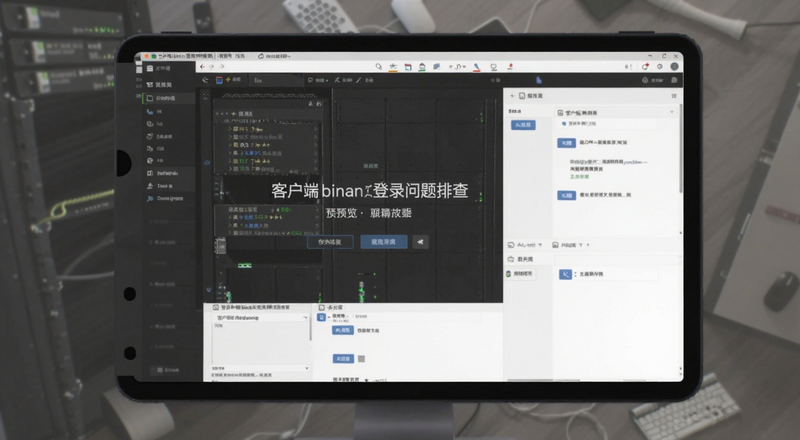
Task: Click the house icon with green underline
Action: [x=422, y=67]
